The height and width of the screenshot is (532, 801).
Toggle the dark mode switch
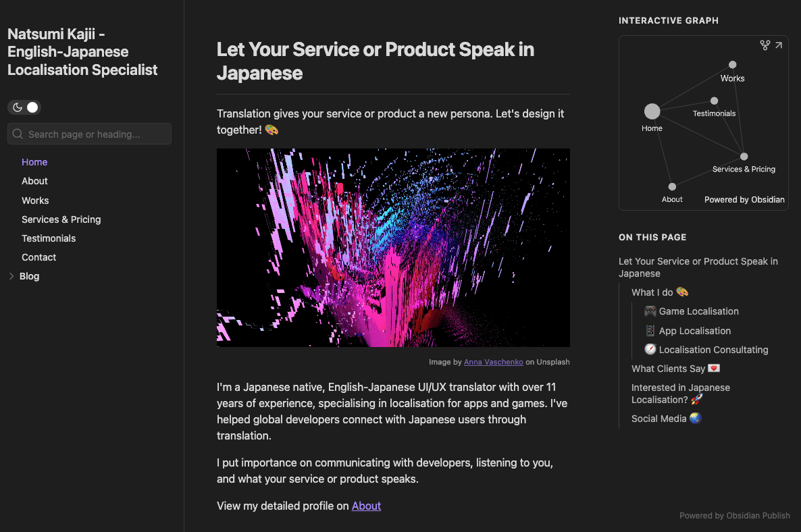coord(24,107)
